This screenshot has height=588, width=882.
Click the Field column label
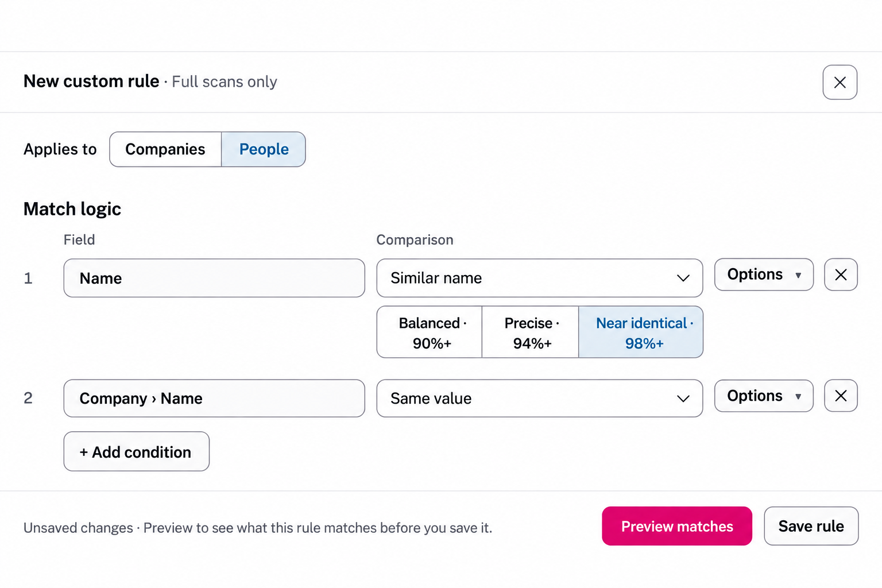[x=79, y=239]
